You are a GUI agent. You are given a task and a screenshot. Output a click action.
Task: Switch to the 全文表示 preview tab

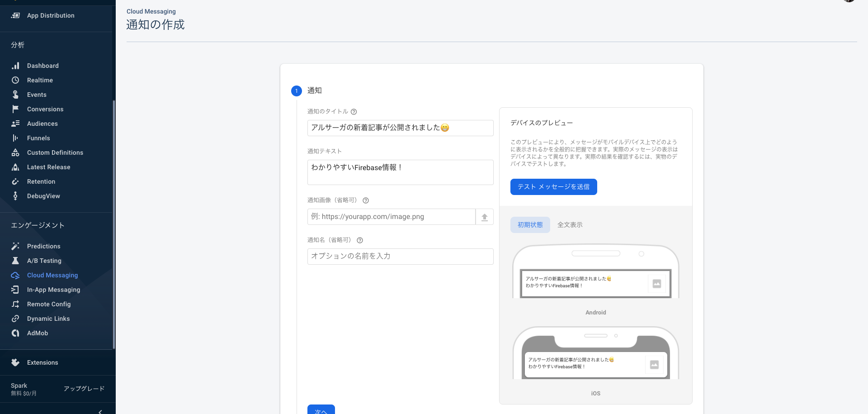coord(570,225)
